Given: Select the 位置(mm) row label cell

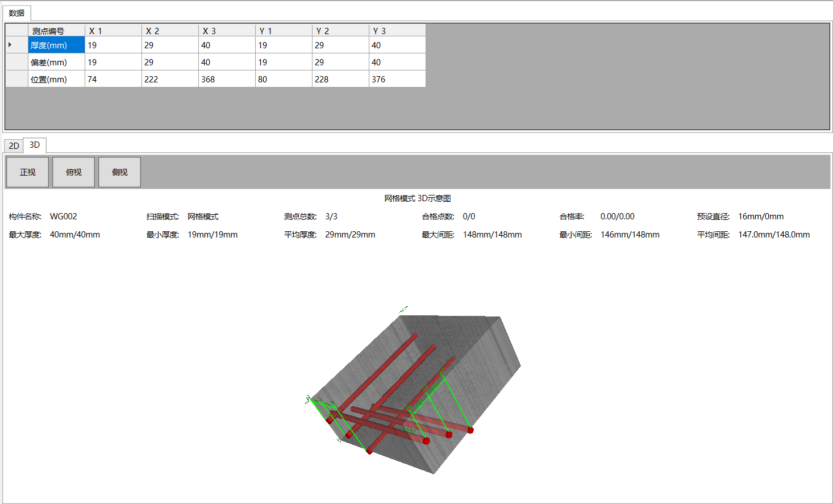Looking at the screenshot, I should click(x=56, y=80).
